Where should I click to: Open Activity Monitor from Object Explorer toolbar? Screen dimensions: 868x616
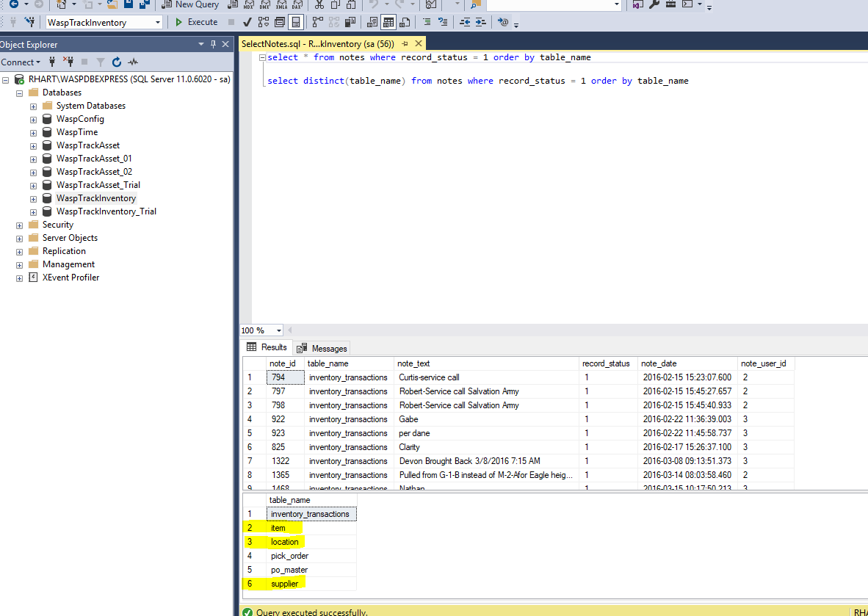[132, 62]
